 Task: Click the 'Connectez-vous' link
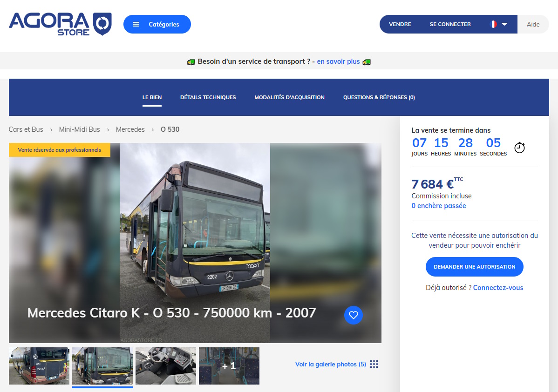[498, 288]
